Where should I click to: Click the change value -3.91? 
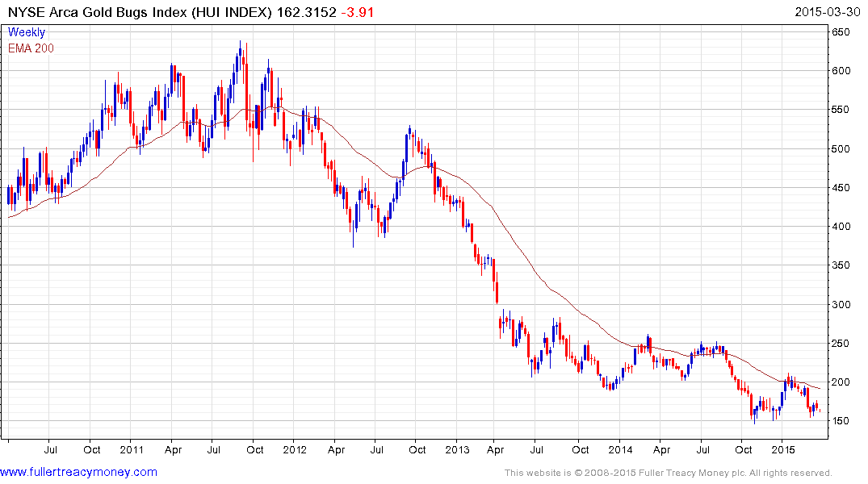pos(357,12)
